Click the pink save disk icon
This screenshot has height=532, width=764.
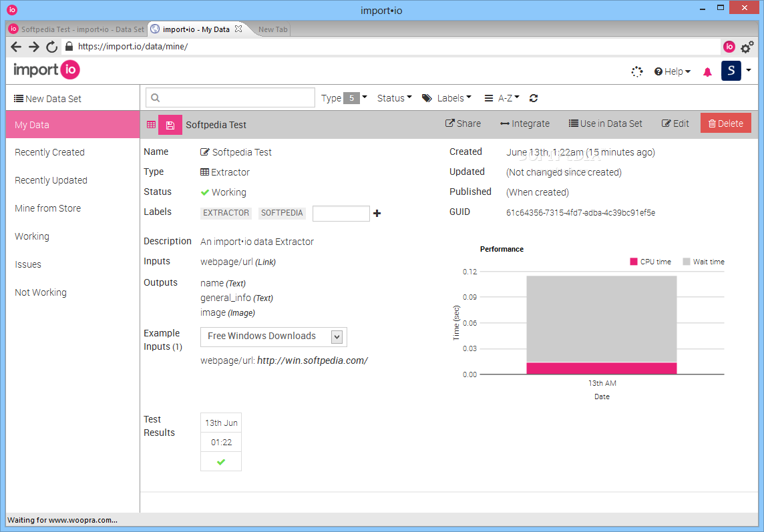click(x=170, y=125)
